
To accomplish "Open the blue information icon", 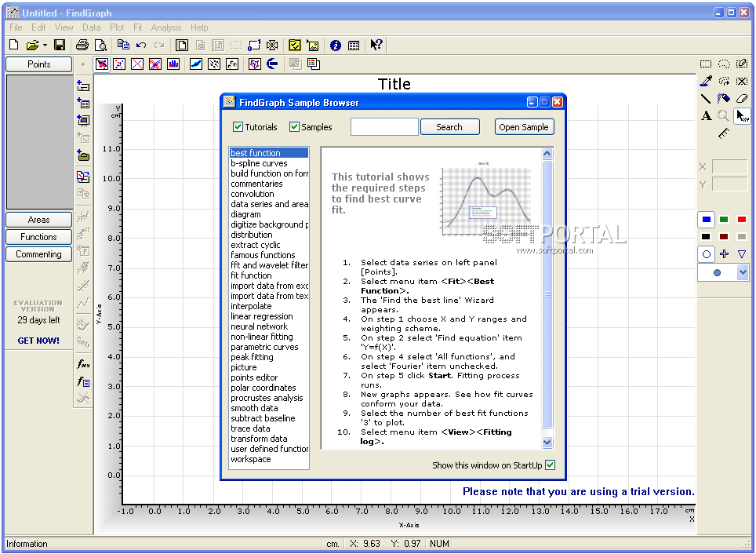I will pyautogui.click(x=336, y=46).
